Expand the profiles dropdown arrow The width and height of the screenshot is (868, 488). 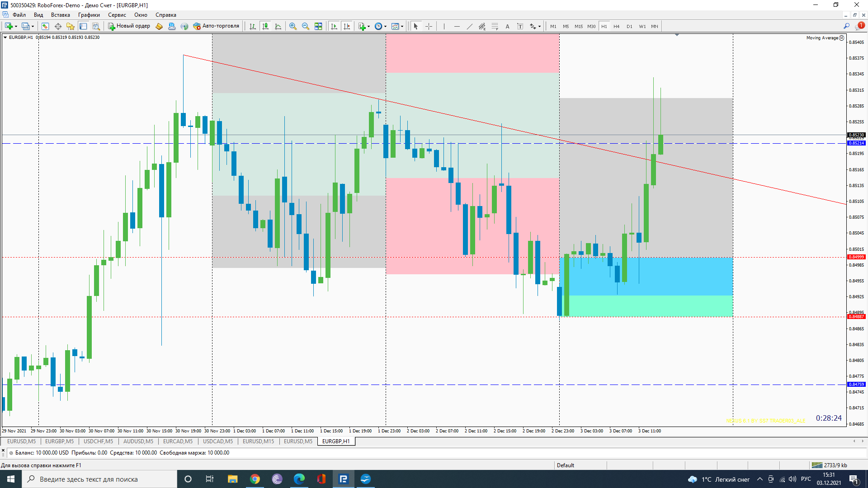click(x=33, y=27)
